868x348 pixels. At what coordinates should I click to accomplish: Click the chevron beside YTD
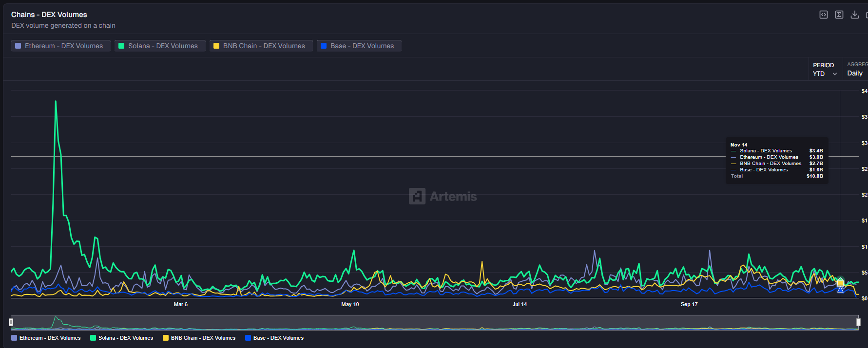pyautogui.click(x=835, y=74)
